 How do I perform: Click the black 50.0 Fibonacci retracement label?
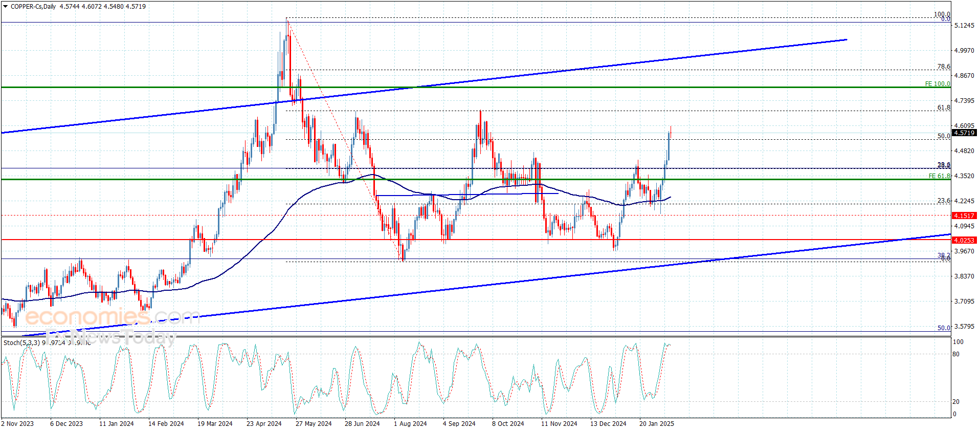coord(944,136)
